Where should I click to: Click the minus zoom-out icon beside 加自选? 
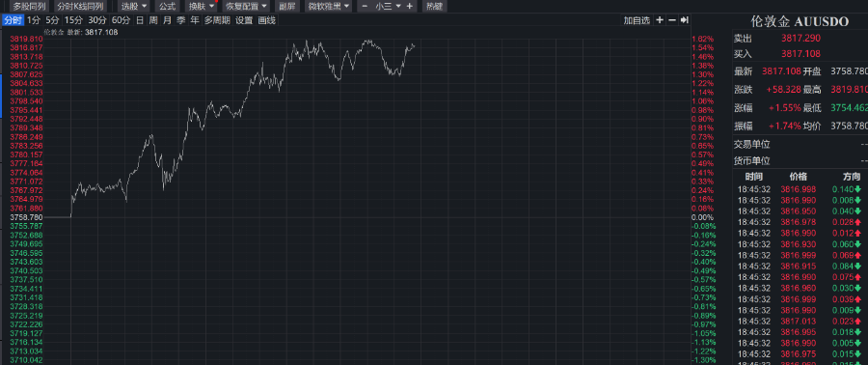coord(672,20)
